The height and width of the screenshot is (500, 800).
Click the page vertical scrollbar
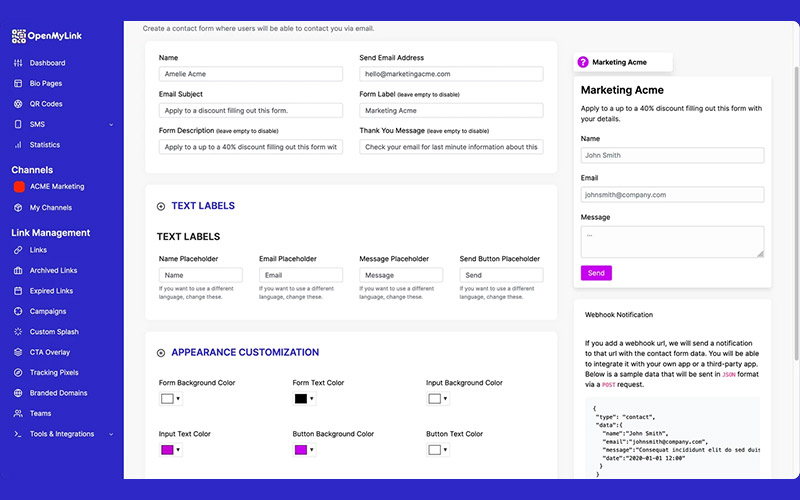click(796, 214)
